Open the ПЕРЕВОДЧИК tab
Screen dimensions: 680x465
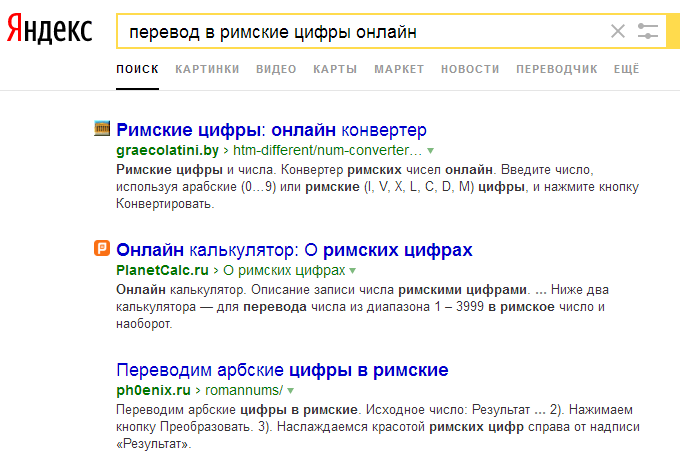pyautogui.click(x=557, y=69)
